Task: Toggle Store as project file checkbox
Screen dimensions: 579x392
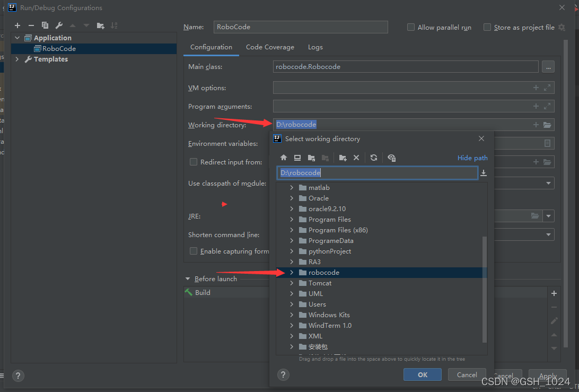Action: pos(487,28)
